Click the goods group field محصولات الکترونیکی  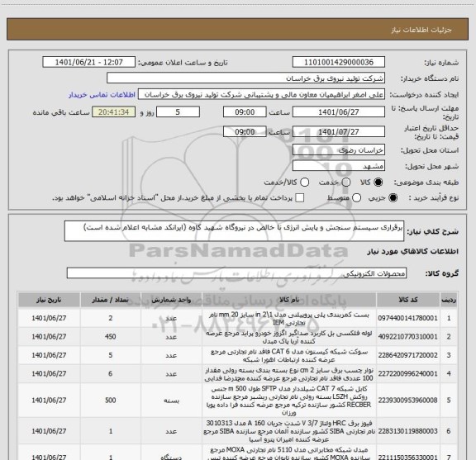(236, 273)
